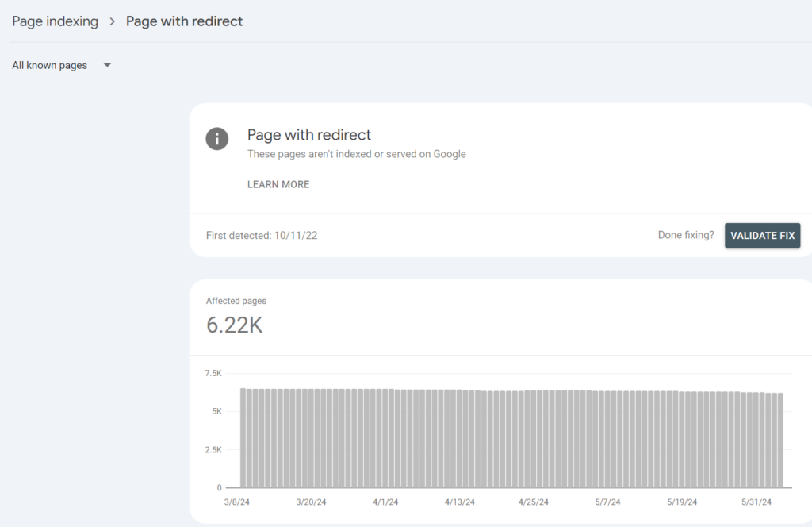Click the dropdown arrow beside All known pages
Viewport: 812px width, 527px height.
click(107, 65)
